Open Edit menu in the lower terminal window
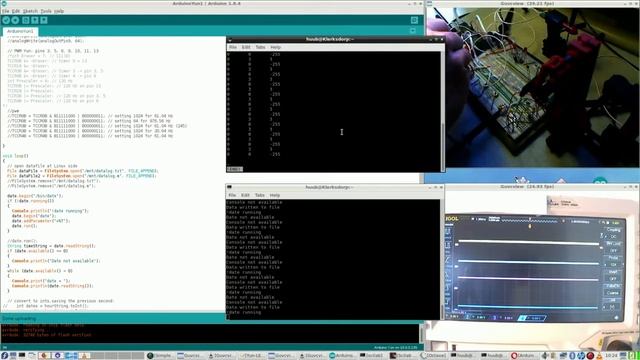 [245, 195]
